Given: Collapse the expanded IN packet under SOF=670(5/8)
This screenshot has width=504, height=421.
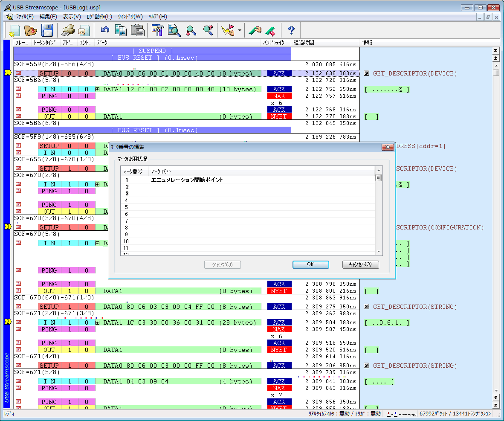Looking at the screenshot, I should 97,243.
